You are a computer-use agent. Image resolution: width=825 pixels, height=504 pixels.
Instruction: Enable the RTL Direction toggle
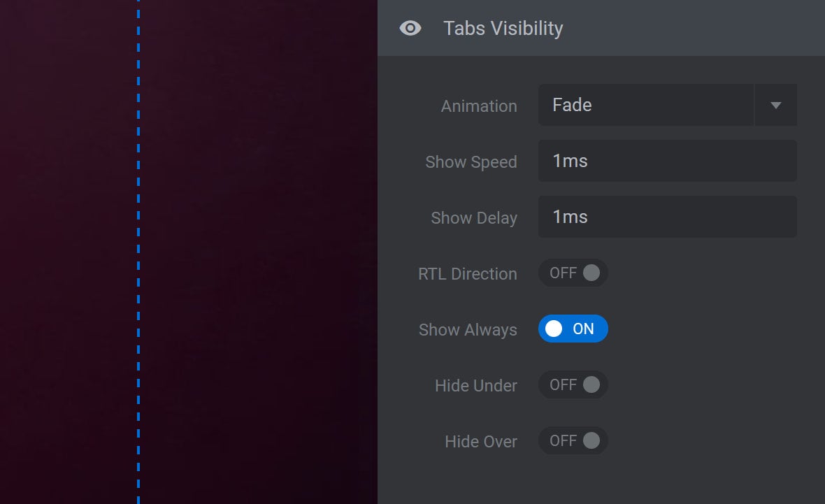573,273
